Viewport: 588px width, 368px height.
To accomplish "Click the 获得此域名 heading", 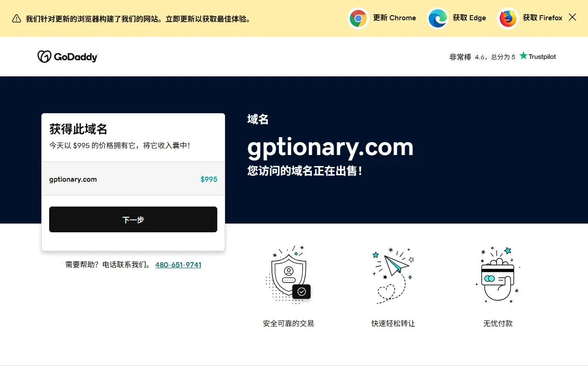I will (x=78, y=129).
